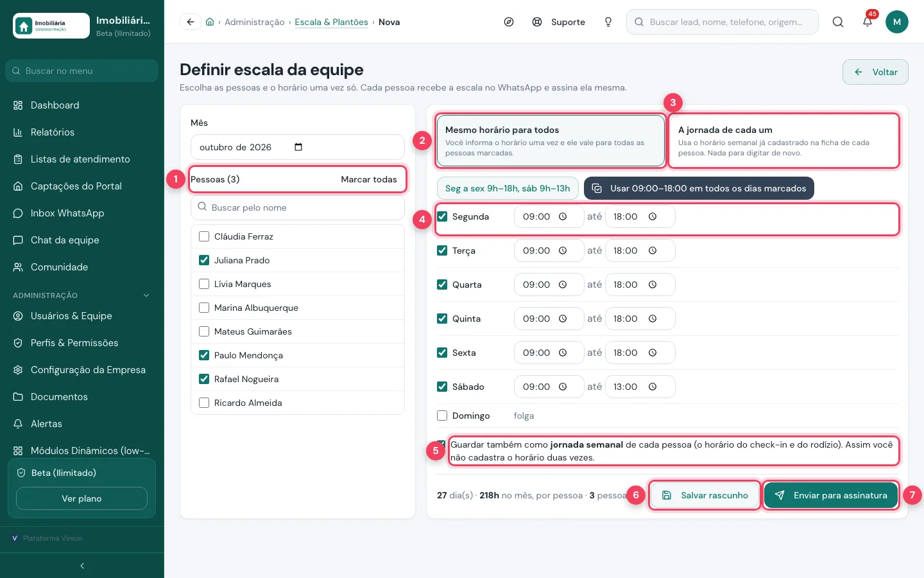
Task: Click 'Usar 09:00–18:00 em todos os dias marcados'
Action: 699,188
